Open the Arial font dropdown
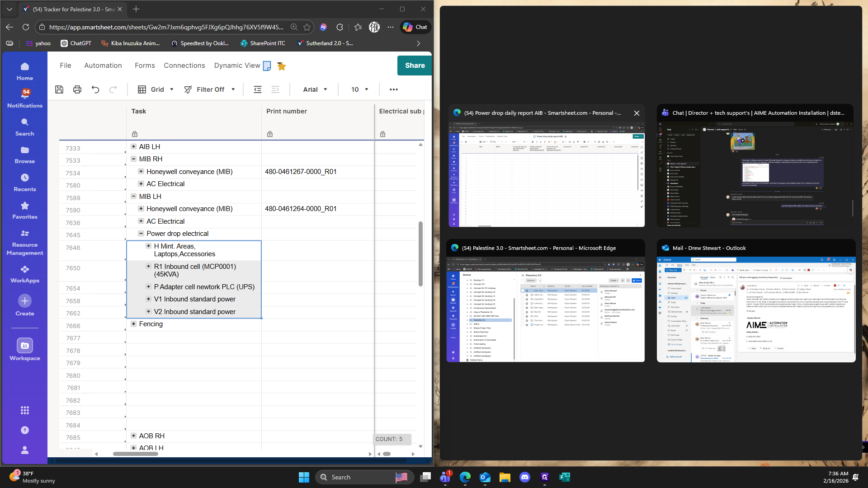 click(315, 89)
